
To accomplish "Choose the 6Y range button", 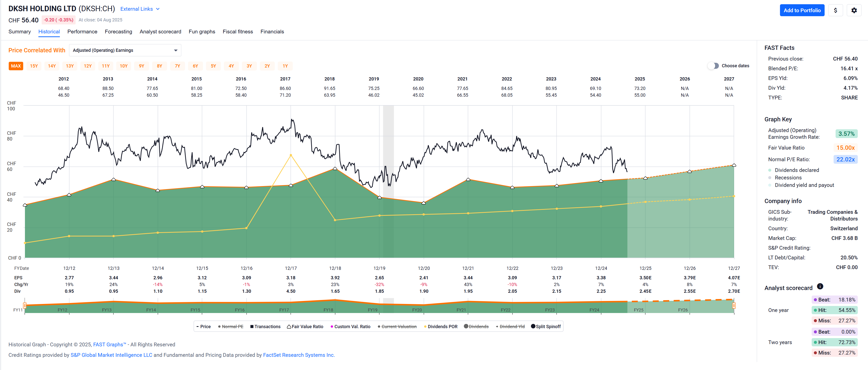I will (195, 66).
